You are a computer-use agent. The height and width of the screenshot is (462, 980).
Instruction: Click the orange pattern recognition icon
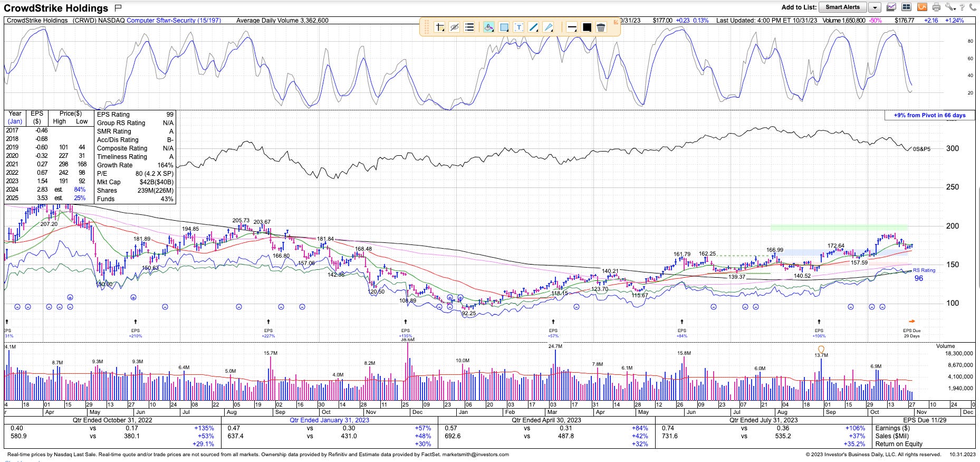pos(921,7)
